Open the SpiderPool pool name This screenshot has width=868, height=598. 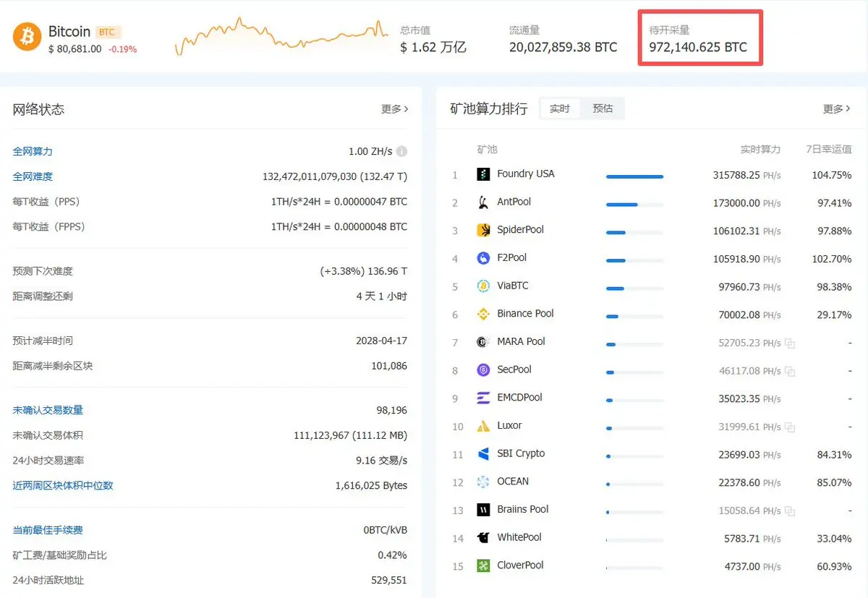pos(521,229)
